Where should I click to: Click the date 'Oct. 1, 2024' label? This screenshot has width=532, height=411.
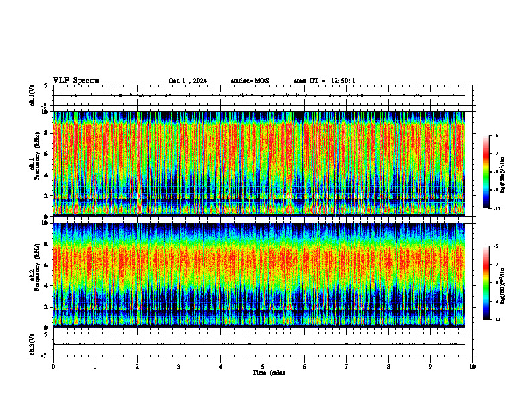tap(187, 81)
